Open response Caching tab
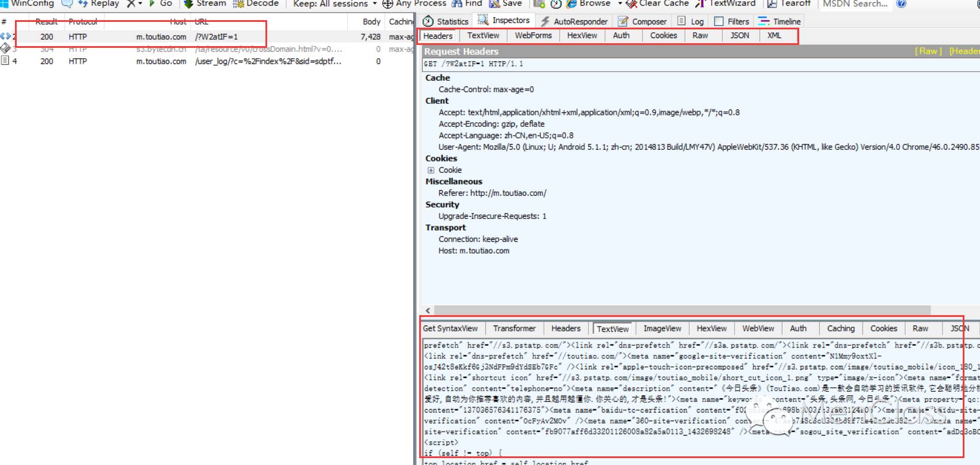 tap(841, 328)
